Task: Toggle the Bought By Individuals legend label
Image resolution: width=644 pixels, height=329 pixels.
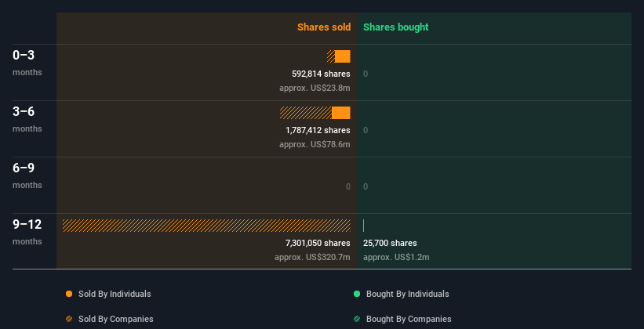Action: [407, 294]
